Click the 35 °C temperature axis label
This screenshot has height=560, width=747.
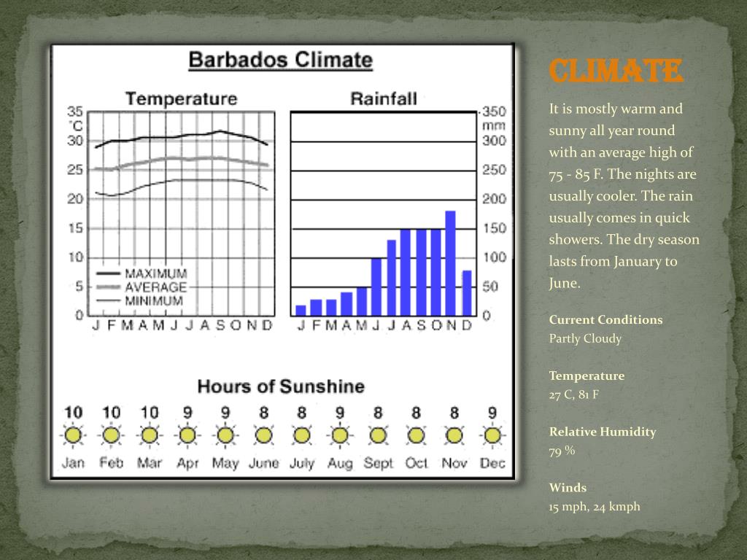pyautogui.click(x=75, y=112)
